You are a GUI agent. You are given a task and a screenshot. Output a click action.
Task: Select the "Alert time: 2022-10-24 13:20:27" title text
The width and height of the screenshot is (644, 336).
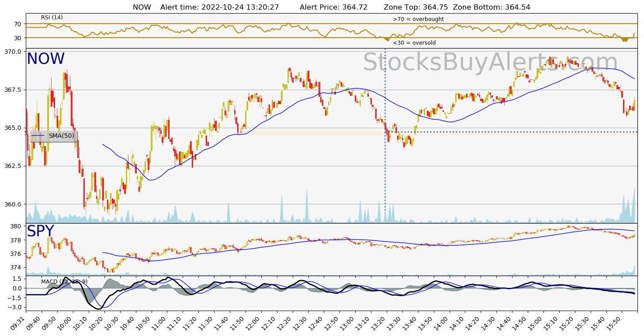(x=219, y=7)
